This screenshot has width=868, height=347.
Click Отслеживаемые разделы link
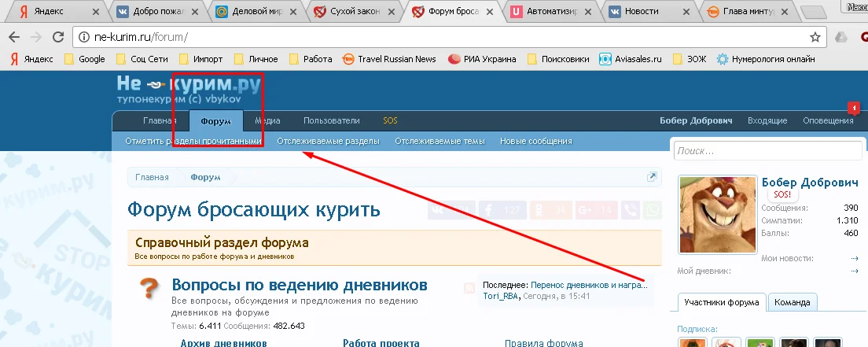329,142
